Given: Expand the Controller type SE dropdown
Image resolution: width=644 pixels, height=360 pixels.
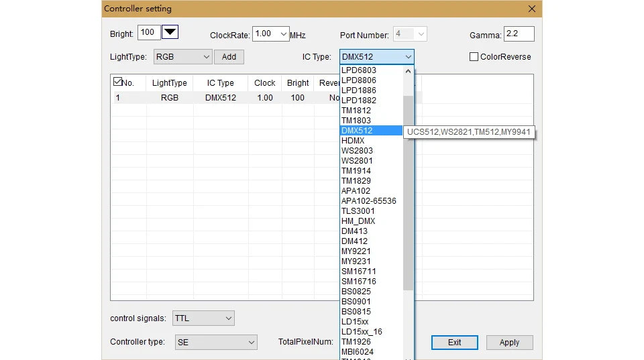Looking at the screenshot, I should coord(216,343).
